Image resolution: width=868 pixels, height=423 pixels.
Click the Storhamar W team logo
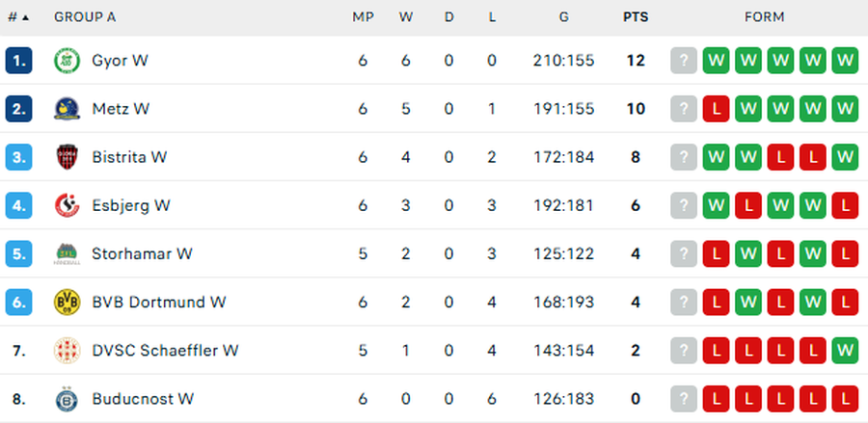tap(66, 253)
